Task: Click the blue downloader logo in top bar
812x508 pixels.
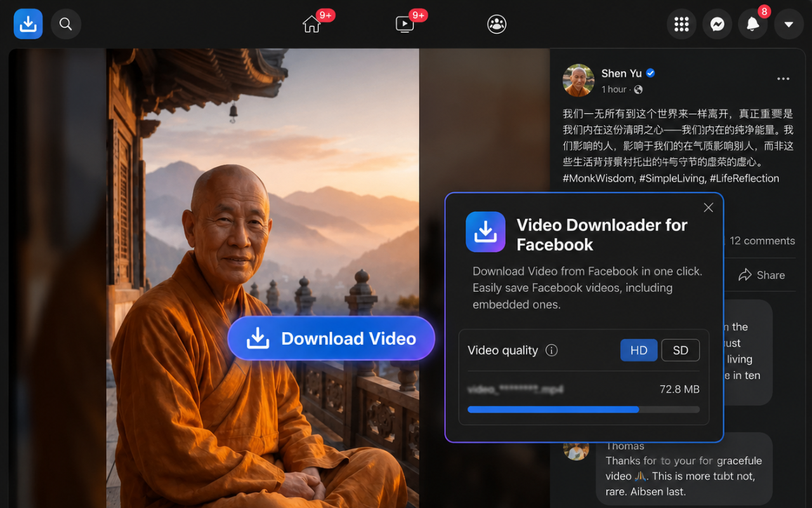Action: [28, 24]
